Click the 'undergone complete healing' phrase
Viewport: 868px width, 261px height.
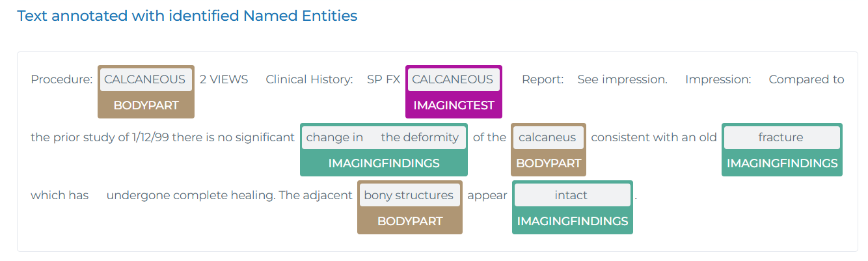point(191,195)
